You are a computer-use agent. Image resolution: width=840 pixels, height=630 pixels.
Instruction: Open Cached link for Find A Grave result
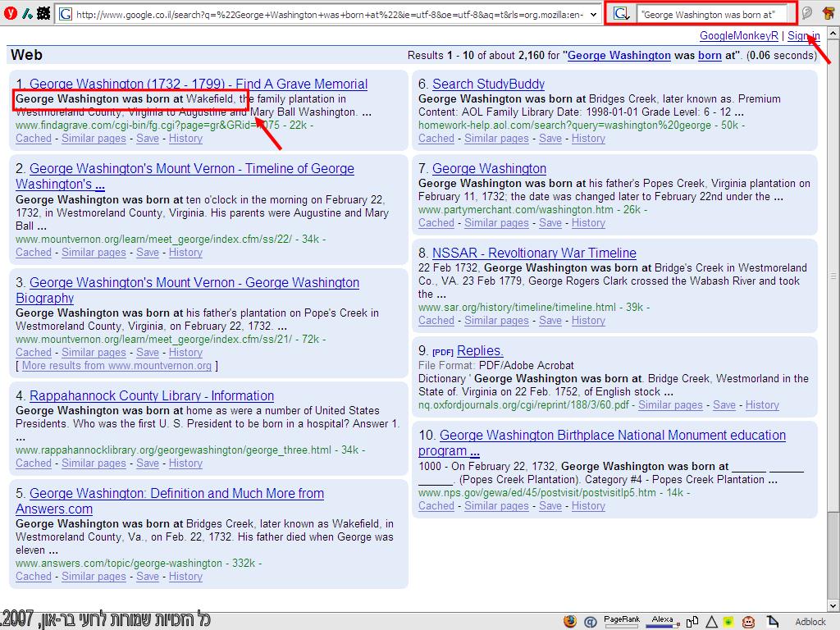[x=34, y=138]
